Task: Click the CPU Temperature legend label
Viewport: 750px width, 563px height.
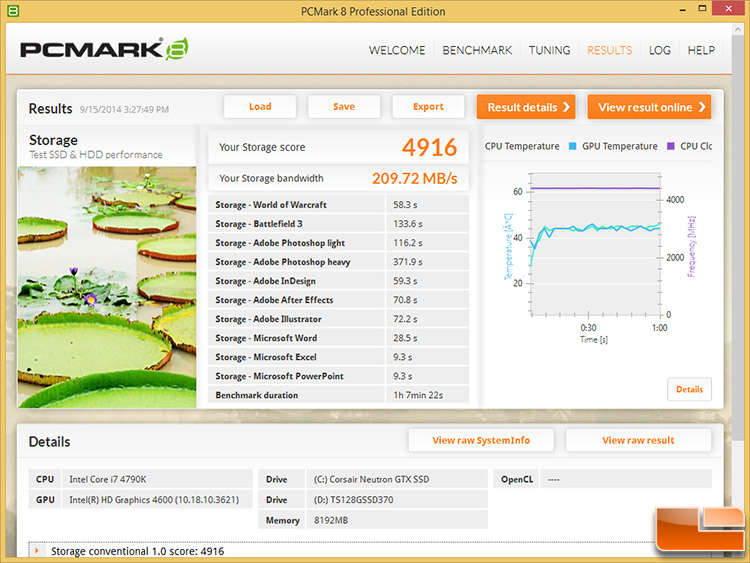Action: (x=522, y=146)
